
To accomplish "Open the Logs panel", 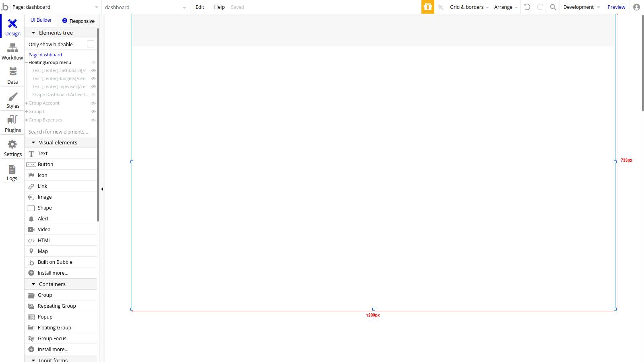I will pyautogui.click(x=12, y=172).
